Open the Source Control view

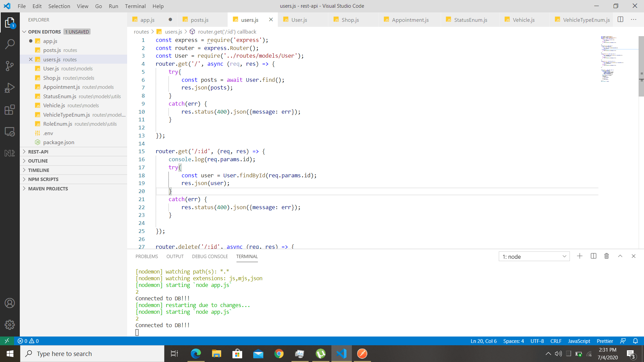(x=10, y=66)
